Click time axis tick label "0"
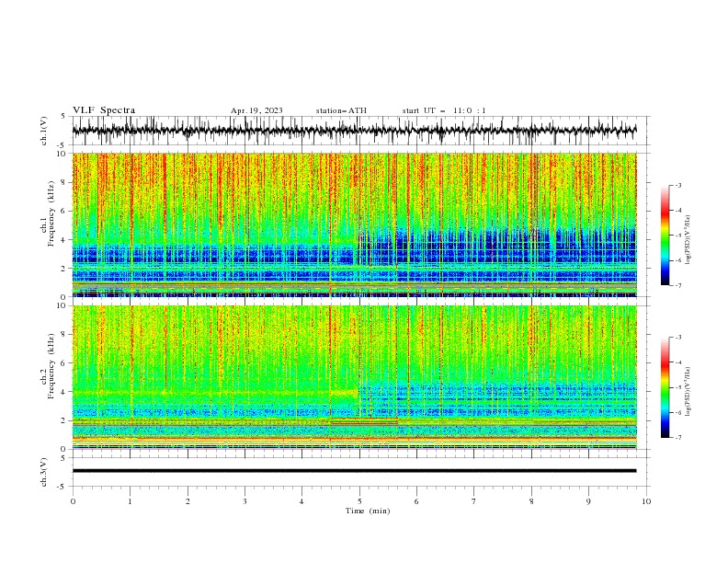Screen dimensions: 728x563 (73, 501)
